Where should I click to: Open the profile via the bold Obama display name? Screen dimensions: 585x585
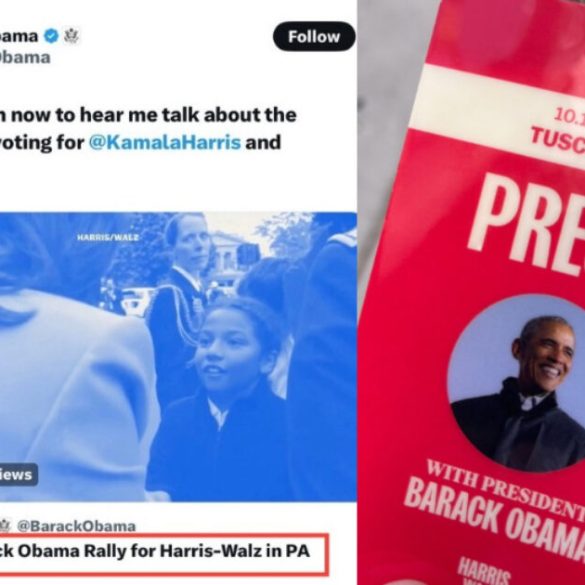tap(19, 37)
